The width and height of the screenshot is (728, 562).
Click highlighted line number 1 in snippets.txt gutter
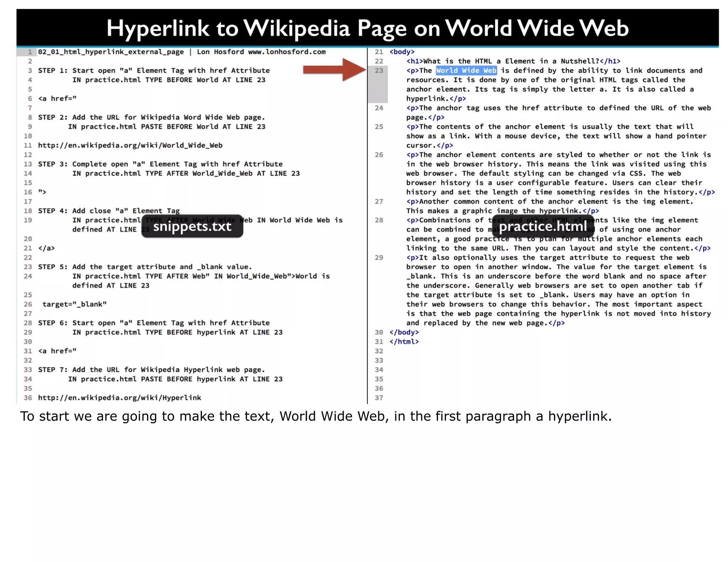(x=30, y=52)
